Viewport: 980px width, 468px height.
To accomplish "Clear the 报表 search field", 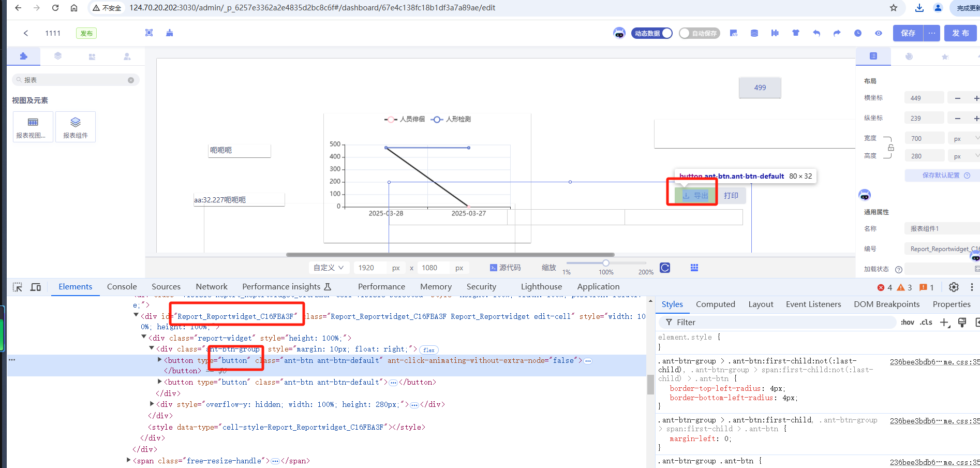I will (x=131, y=80).
